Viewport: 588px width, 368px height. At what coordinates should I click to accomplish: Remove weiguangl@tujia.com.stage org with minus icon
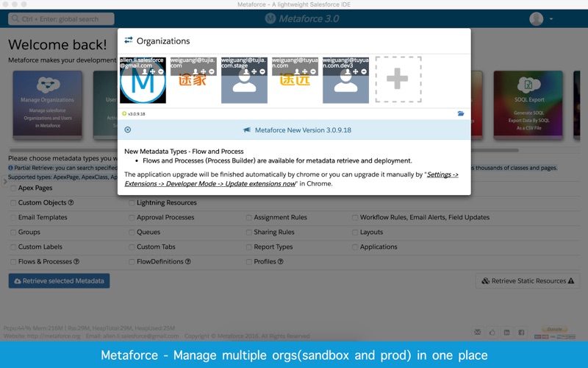[x=262, y=71]
